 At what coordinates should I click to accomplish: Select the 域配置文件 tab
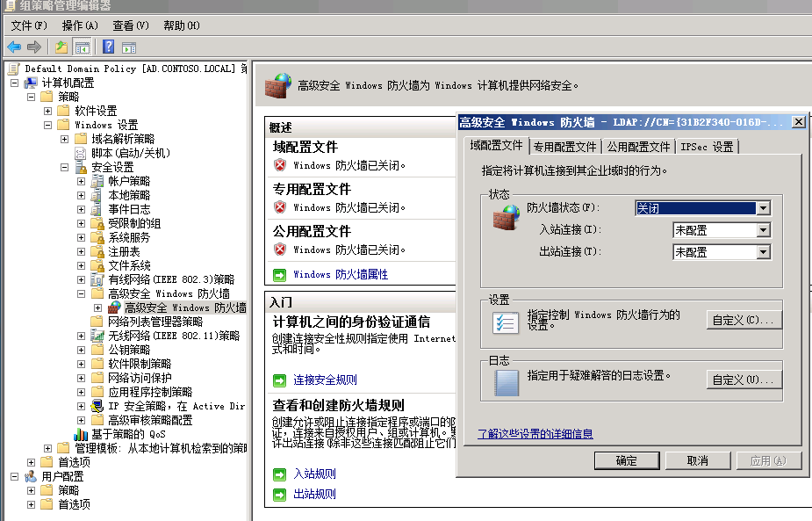(496, 146)
